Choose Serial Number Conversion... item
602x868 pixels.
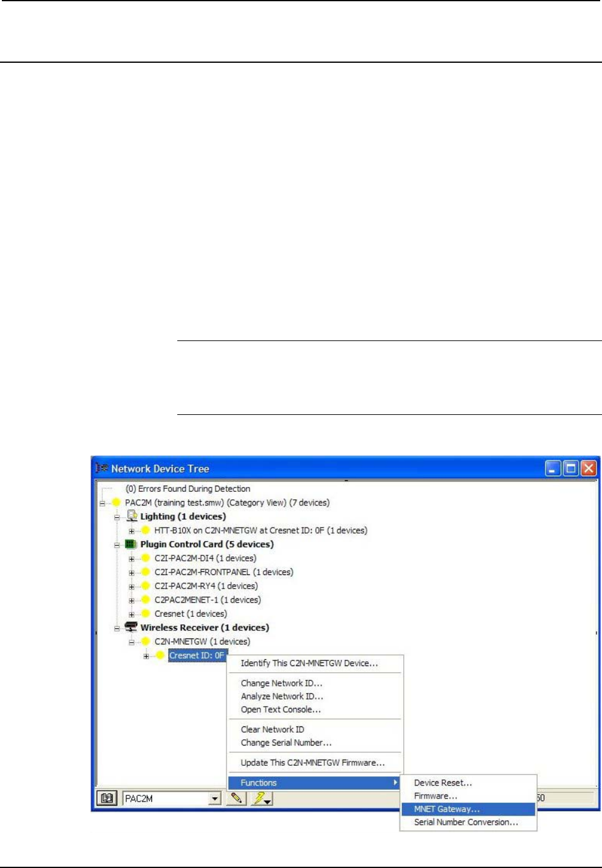coord(468,822)
